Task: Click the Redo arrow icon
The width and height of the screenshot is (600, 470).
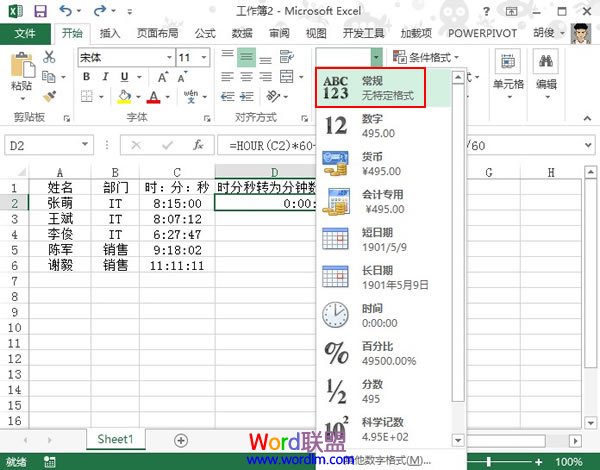Action: coord(100,11)
